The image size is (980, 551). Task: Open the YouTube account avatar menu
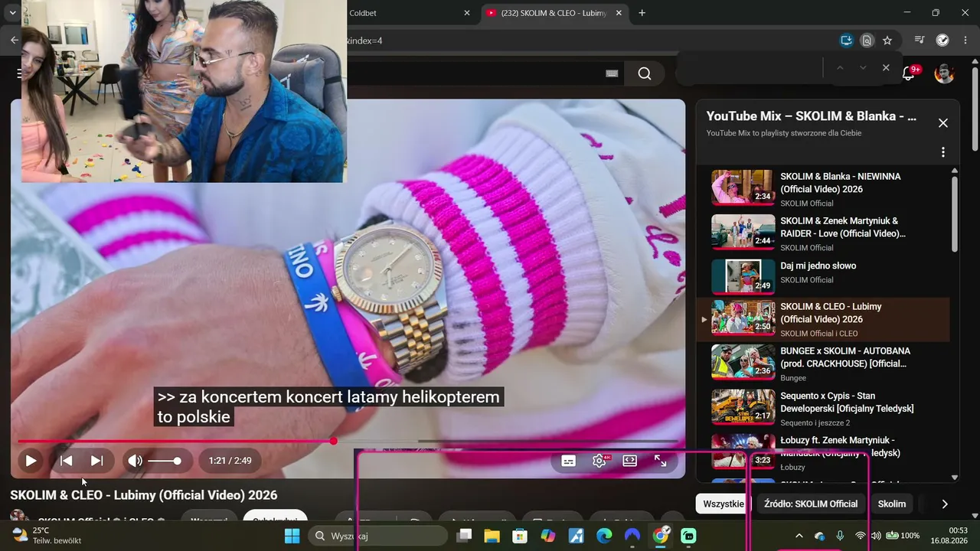944,73
